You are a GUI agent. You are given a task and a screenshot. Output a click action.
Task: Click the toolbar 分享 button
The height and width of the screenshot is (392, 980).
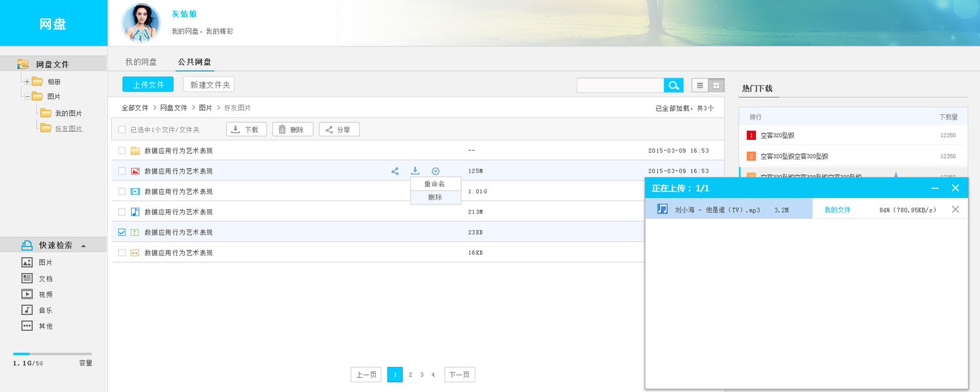pos(339,129)
